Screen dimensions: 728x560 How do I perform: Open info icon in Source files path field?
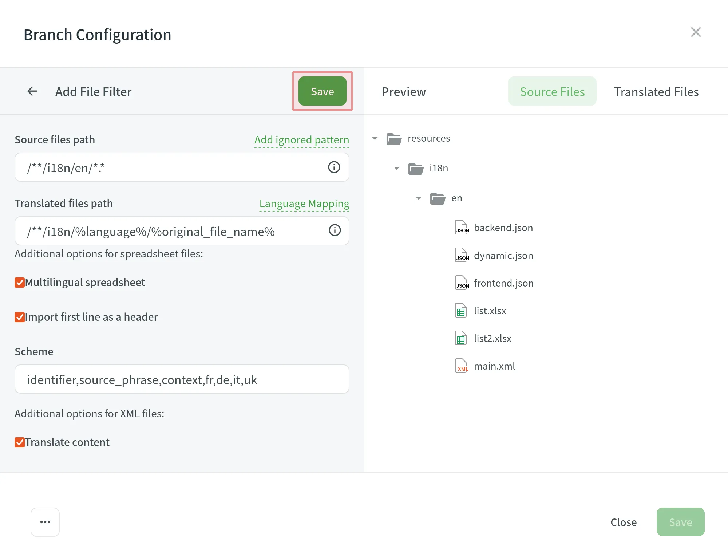point(334,167)
